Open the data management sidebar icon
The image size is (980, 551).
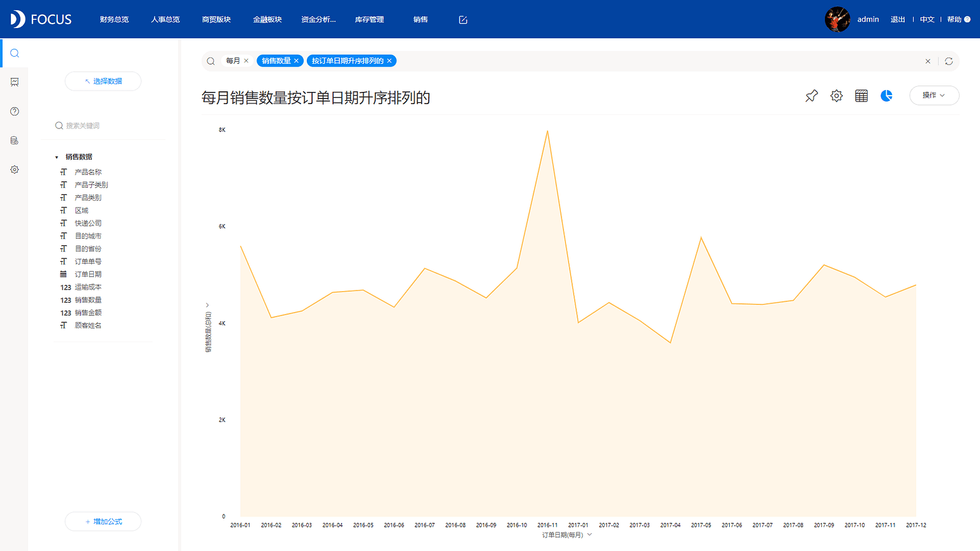15,140
